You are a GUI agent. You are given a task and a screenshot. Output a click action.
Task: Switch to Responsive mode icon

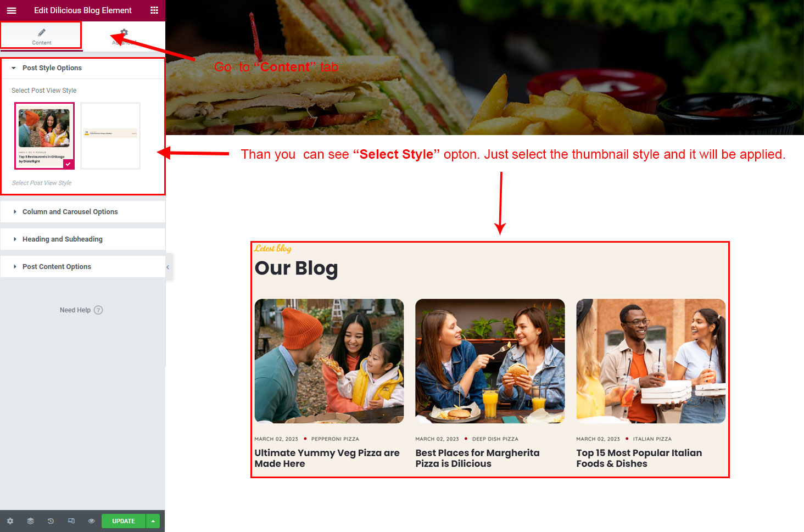tap(71, 521)
